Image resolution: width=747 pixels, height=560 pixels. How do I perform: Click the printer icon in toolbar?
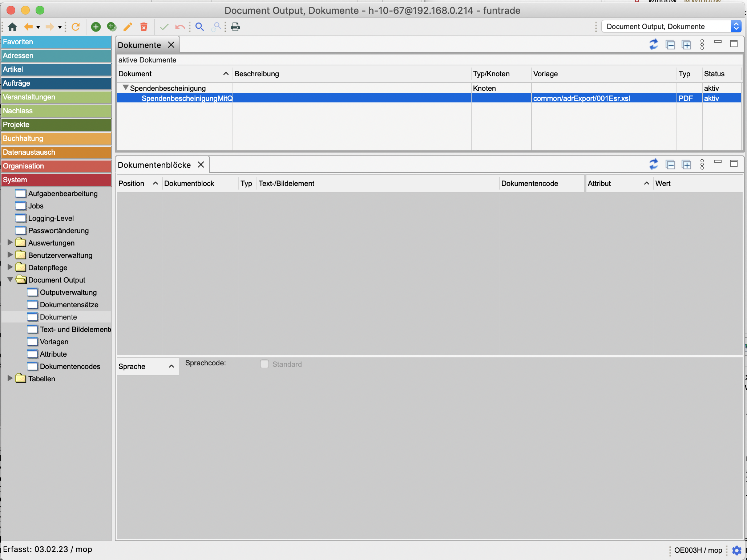(235, 27)
